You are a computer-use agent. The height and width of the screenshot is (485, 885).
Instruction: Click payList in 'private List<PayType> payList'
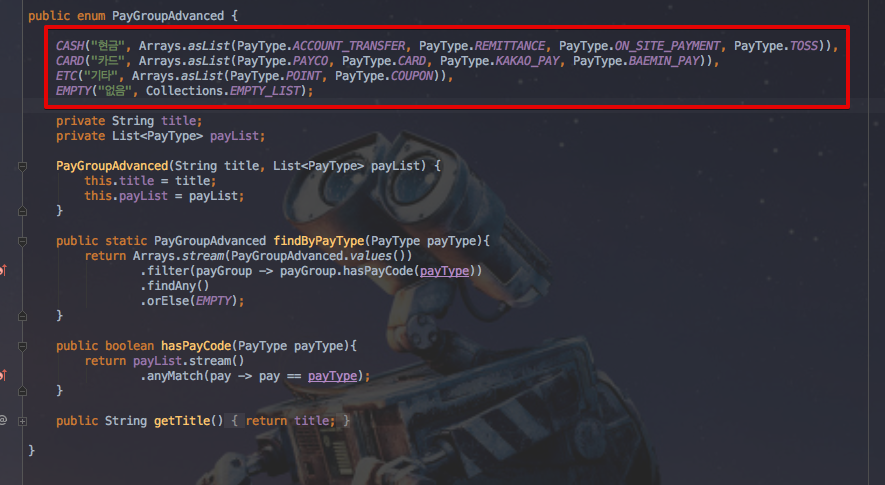[234, 136]
